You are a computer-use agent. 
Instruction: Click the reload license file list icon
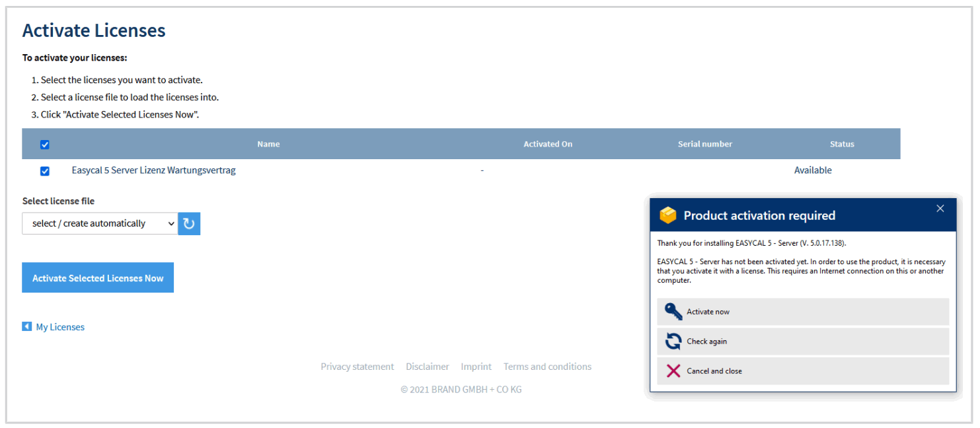point(189,223)
